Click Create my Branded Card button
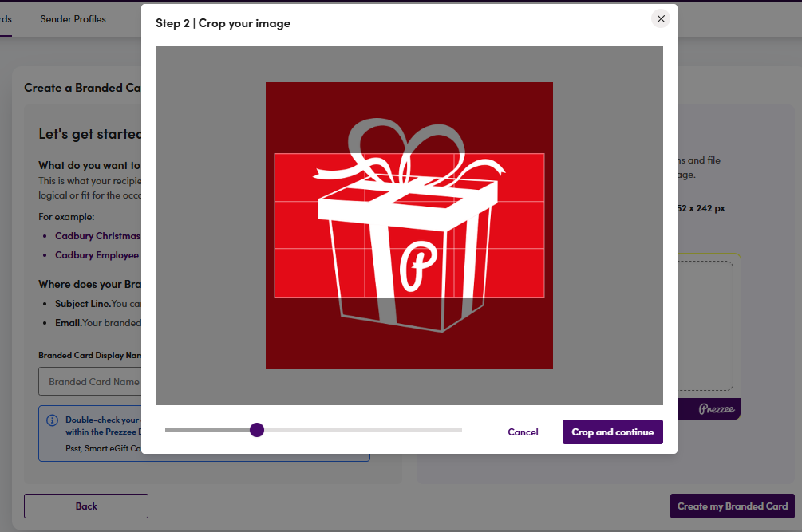The width and height of the screenshot is (802, 532). [733, 506]
